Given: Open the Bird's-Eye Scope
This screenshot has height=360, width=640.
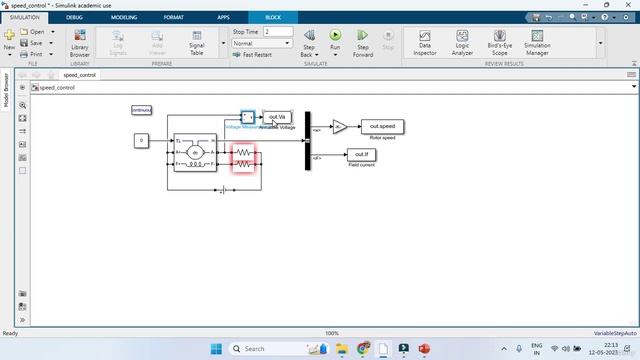Looking at the screenshot, I should [500, 43].
